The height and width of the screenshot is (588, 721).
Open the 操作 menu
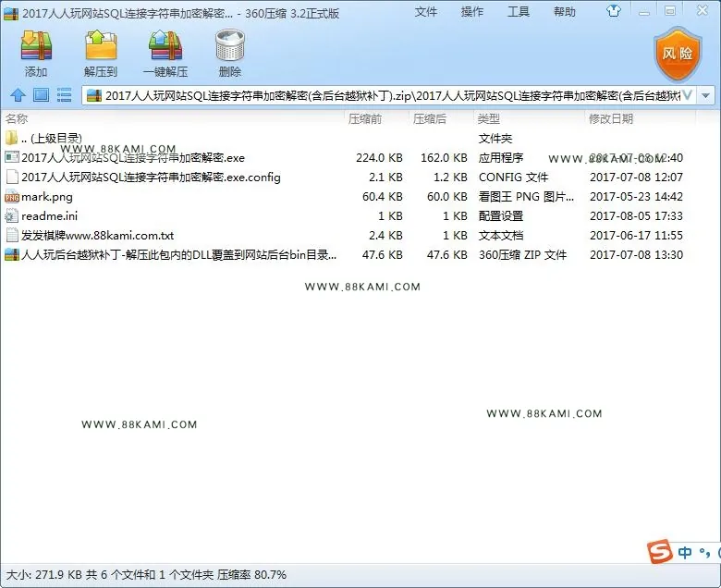click(472, 11)
